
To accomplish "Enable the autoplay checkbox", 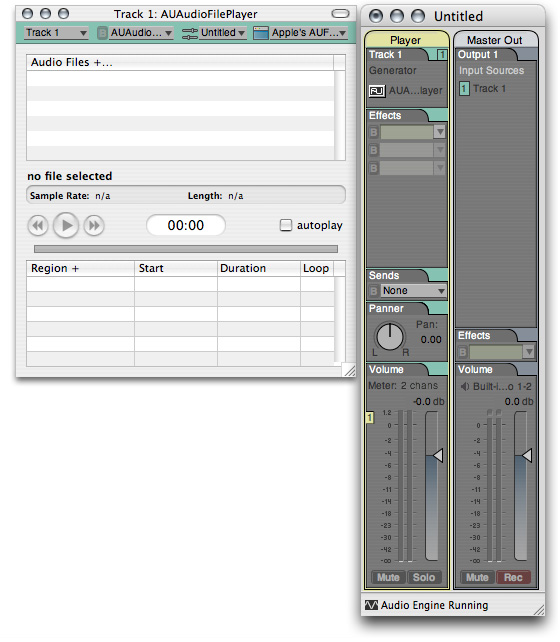I will (x=285, y=225).
